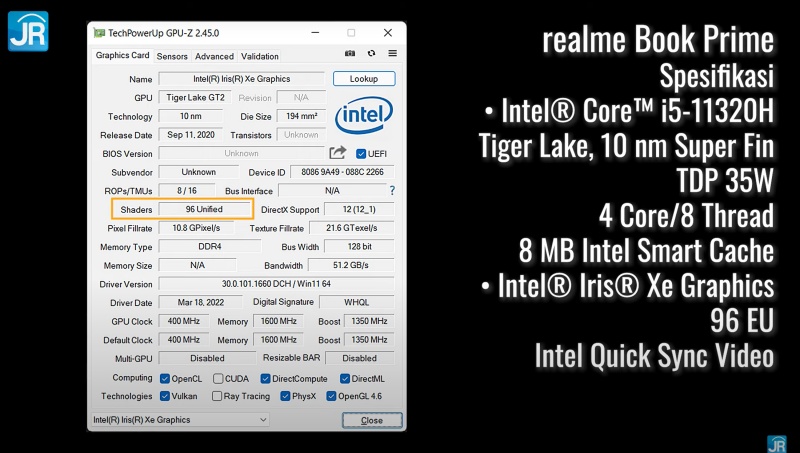The width and height of the screenshot is (800, 453).
Task: Click the Texture Fillrate value 21.6 GTexel/s
Action: click(x=352, y=228)
